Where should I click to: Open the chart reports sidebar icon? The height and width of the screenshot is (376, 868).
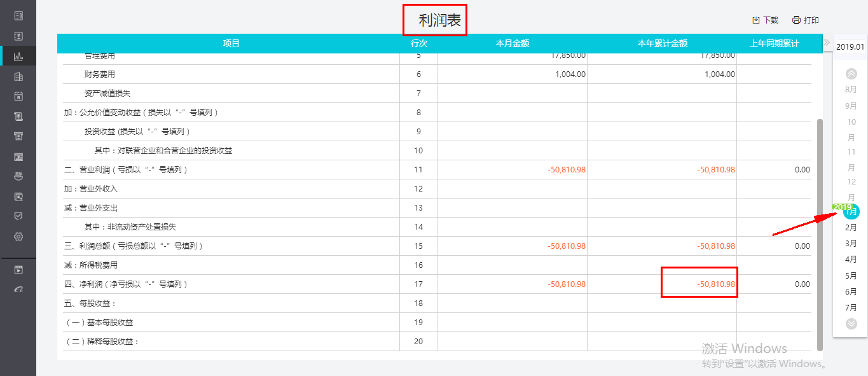tap(18, 56)
